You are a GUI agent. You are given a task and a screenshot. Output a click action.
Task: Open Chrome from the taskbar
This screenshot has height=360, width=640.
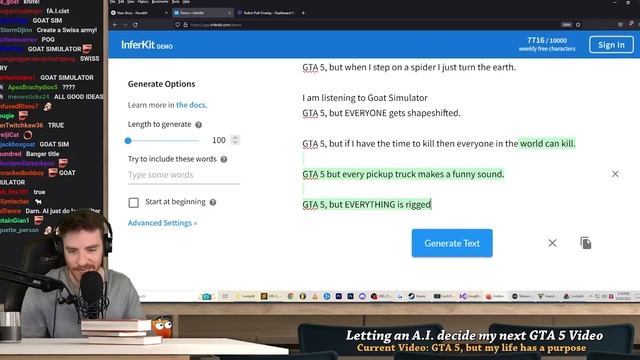coord(291,296)
